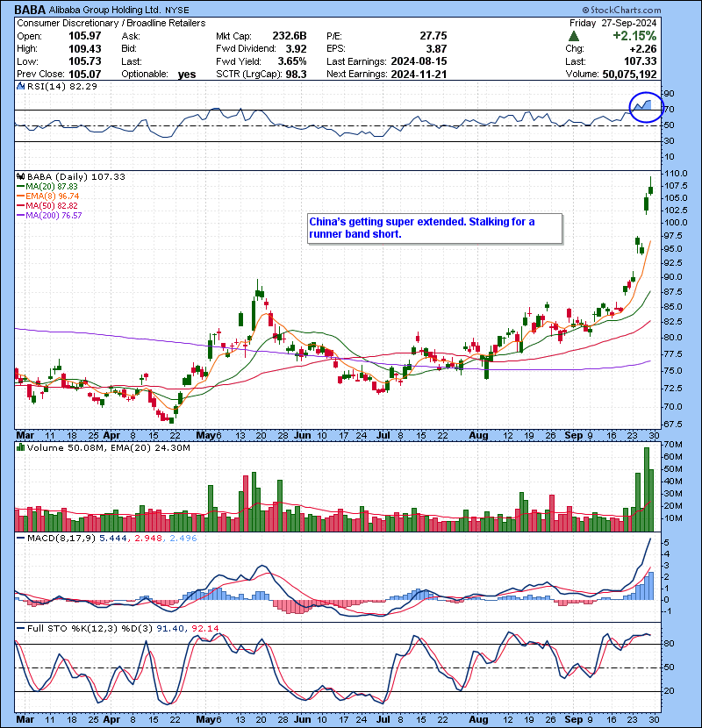Screen dimensions: 702x728
Task: Select the BABA ticker symbol in header
Action: (x=30, y=10)
